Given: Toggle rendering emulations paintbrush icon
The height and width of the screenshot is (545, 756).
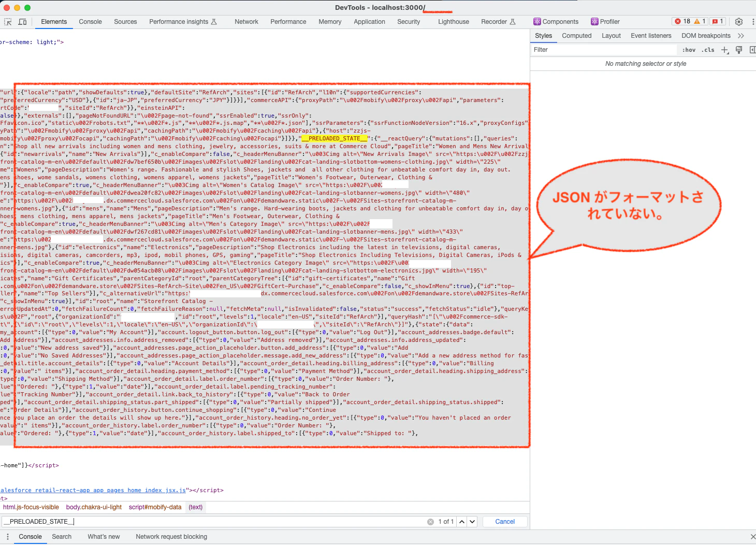Looking at the screenshot, I should coord(739,50).
